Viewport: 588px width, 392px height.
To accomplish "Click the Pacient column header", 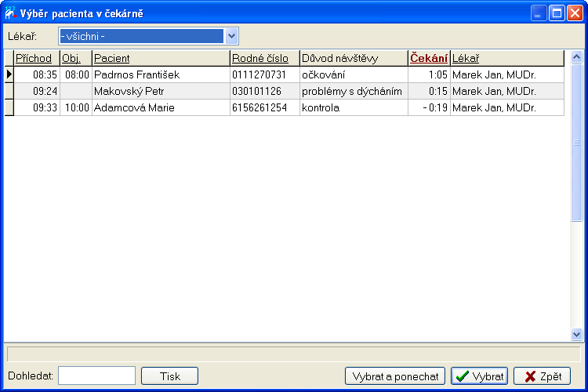I will point(160,59).
